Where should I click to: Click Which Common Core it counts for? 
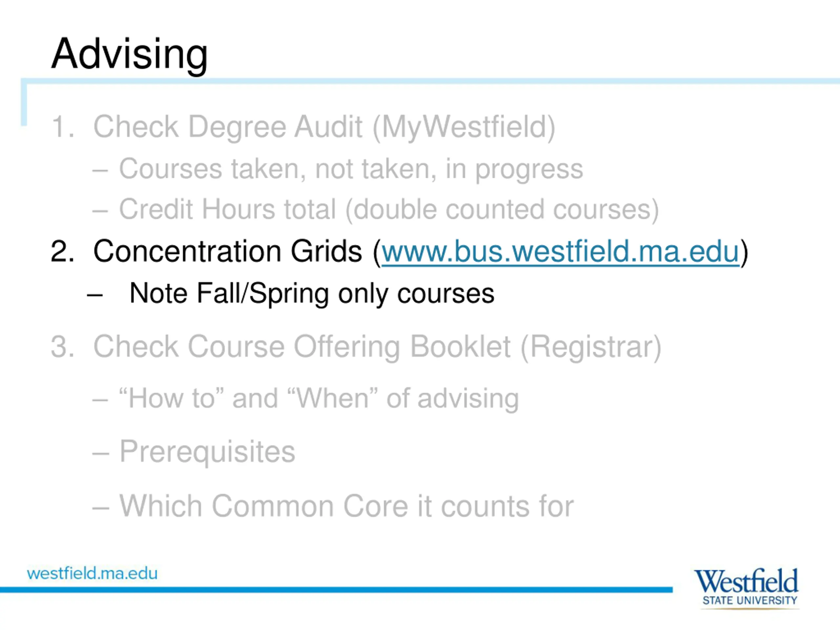tap(346, 506)
